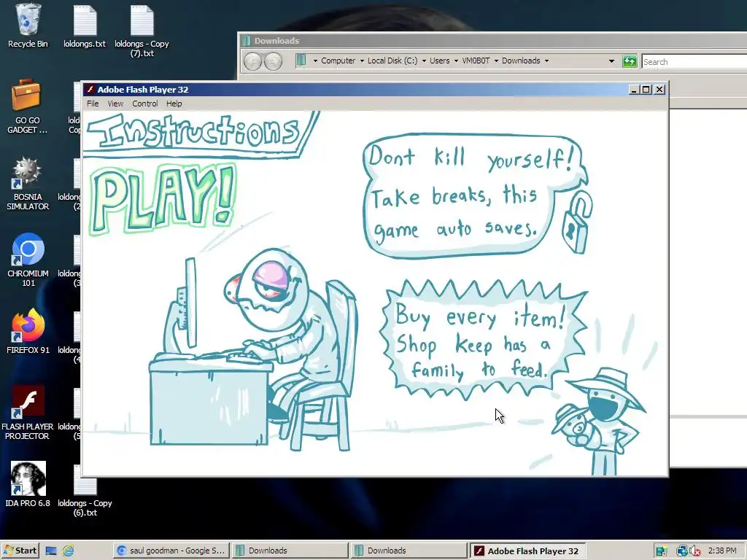Launch Internet Explorer from quick launch
This screenshot has height=560, width=747.
click(68, 551)
